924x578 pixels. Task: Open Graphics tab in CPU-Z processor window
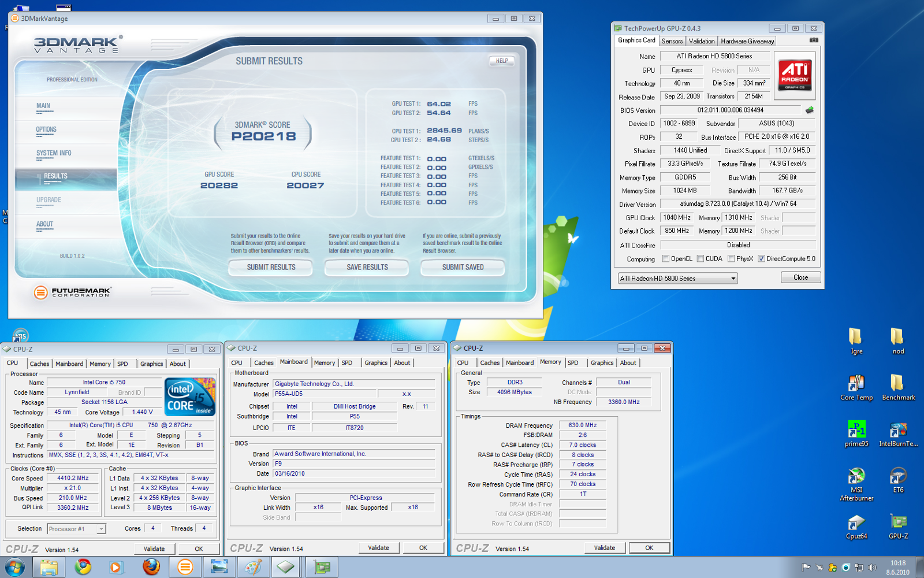151,364
